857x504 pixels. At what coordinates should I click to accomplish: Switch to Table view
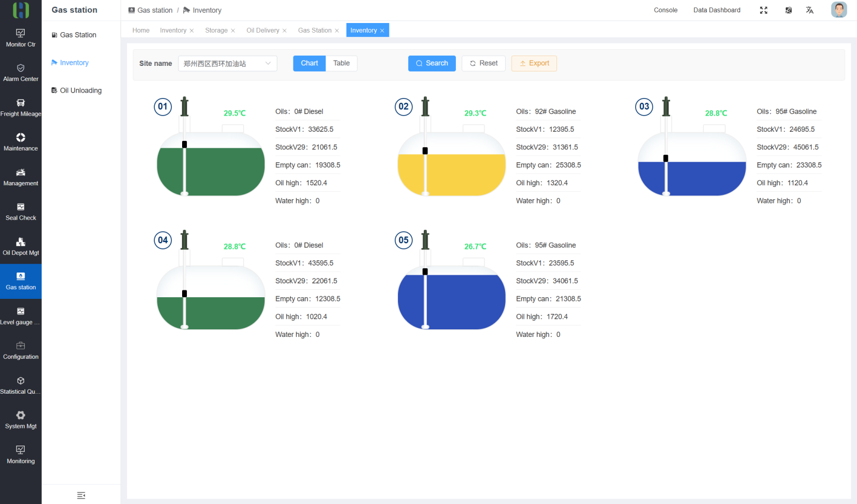click(x=341, y=63)
